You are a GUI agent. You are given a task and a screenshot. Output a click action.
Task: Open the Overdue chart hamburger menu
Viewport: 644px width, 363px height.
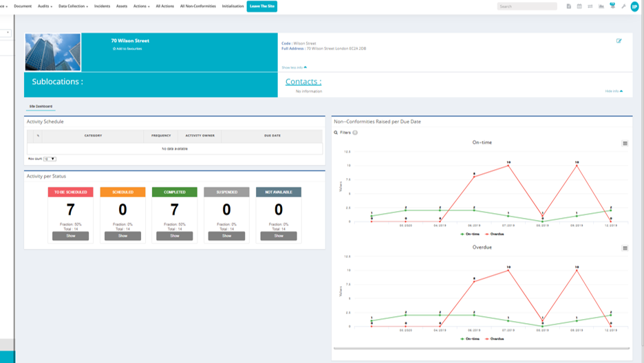[x=625, y=248]
